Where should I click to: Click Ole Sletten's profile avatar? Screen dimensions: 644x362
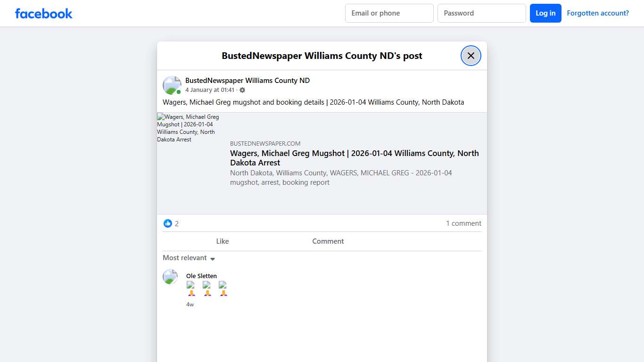point(170,277)
